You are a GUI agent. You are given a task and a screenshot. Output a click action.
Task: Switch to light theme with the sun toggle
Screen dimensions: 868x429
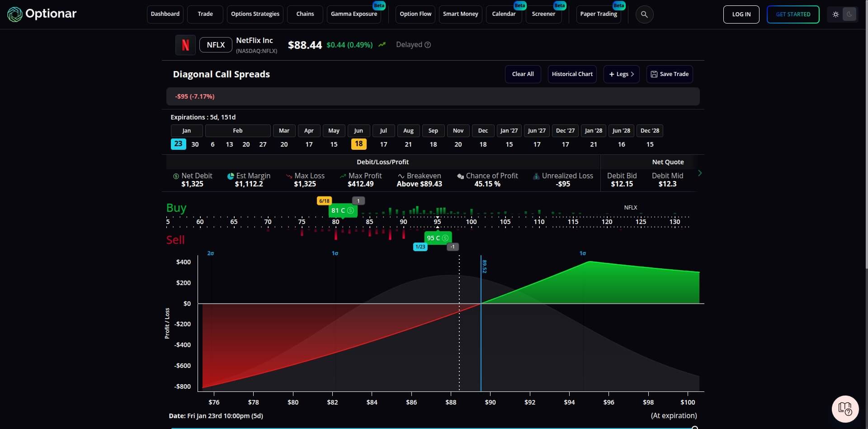coord(835,14)
